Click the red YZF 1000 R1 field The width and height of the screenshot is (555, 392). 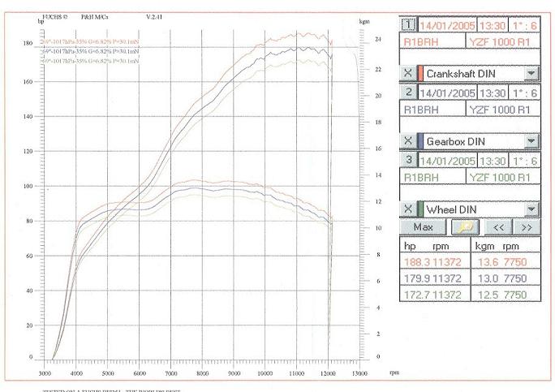[x=503, y=41]
